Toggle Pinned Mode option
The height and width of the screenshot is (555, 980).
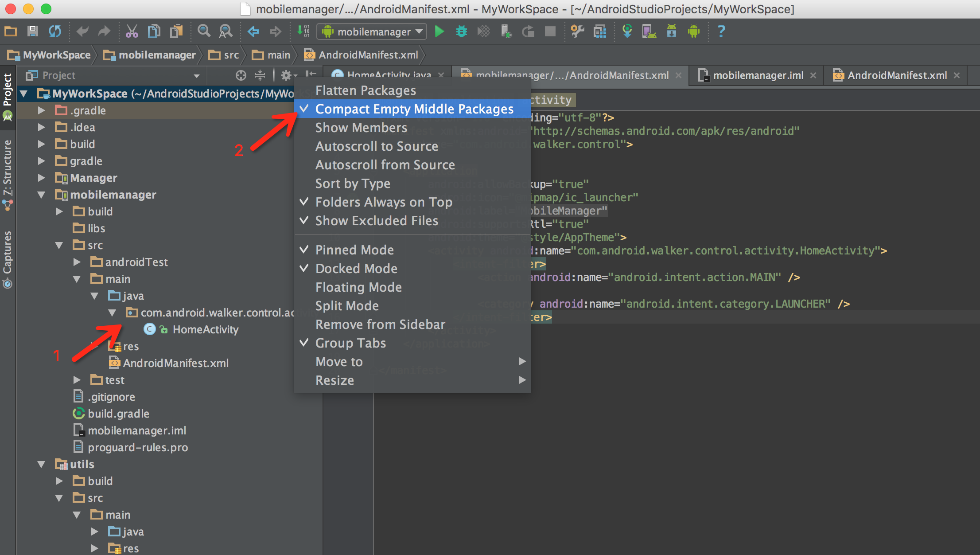pos(412,250)
